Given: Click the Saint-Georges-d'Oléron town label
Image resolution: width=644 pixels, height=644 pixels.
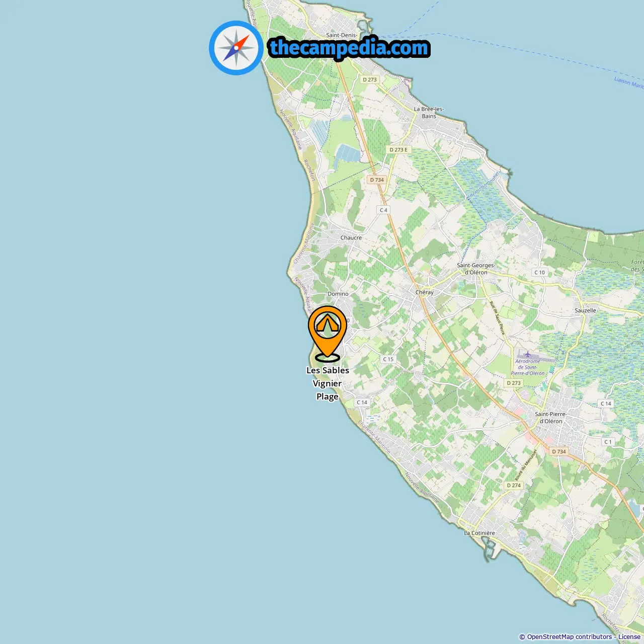Looking at the screenshot, I should click(476, 269).
